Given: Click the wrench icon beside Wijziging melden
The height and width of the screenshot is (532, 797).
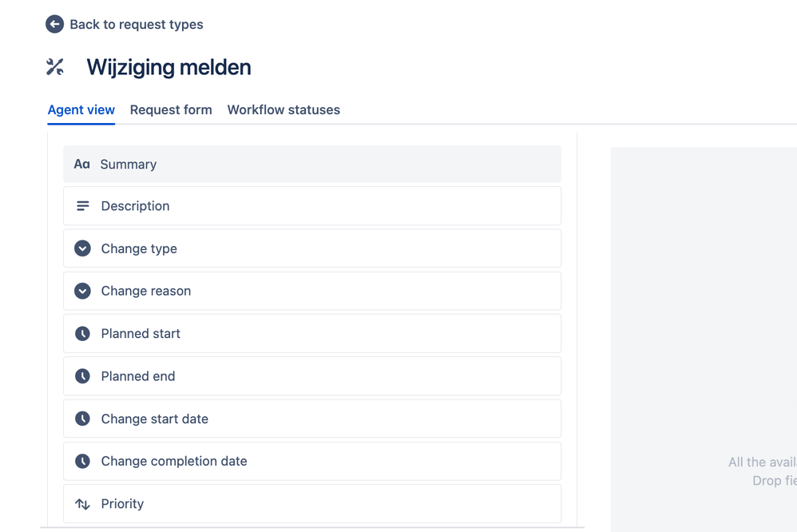Looking at the screenshot, I should point(54,67).
